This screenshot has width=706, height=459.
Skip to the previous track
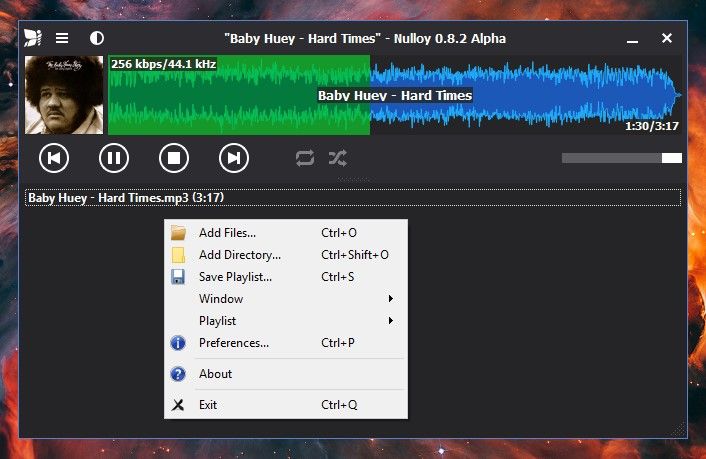pos(54,157)
